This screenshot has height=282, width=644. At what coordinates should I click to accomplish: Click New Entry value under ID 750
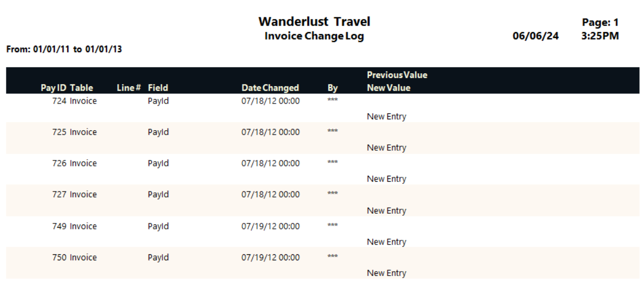point(386,273)
